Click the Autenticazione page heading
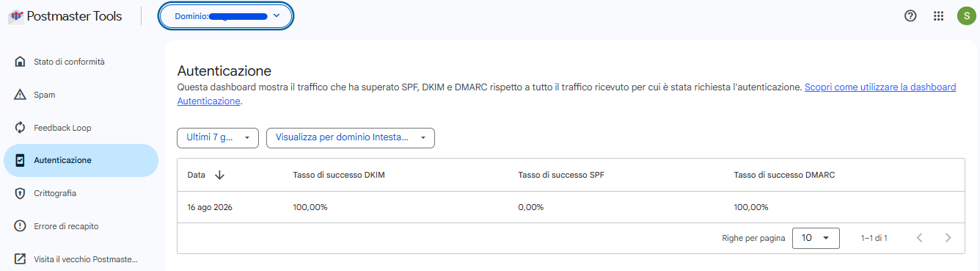This screenshot has height=271, width=980. pyautogui.click(x=224, y=71)
